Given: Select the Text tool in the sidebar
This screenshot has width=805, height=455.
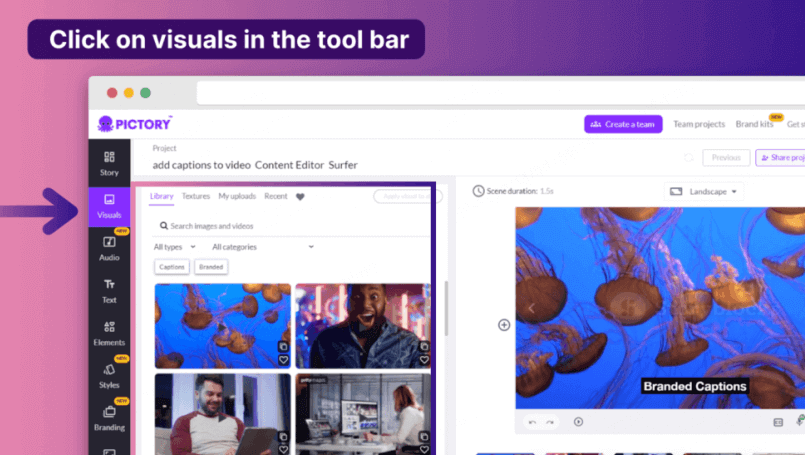Looking at the screenshot, I should tap(109, 291).
